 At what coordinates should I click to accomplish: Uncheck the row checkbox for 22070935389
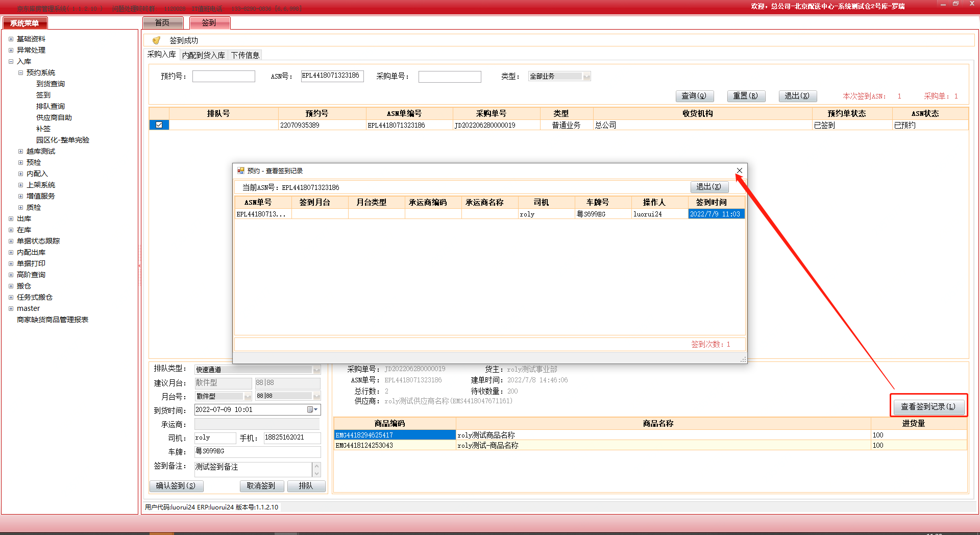tap(159, 125)
